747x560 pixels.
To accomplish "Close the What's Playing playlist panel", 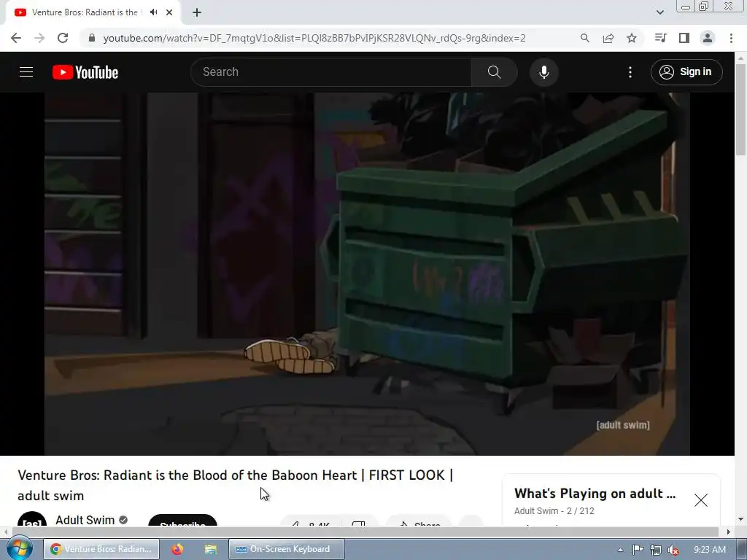I will pos(701,500).
